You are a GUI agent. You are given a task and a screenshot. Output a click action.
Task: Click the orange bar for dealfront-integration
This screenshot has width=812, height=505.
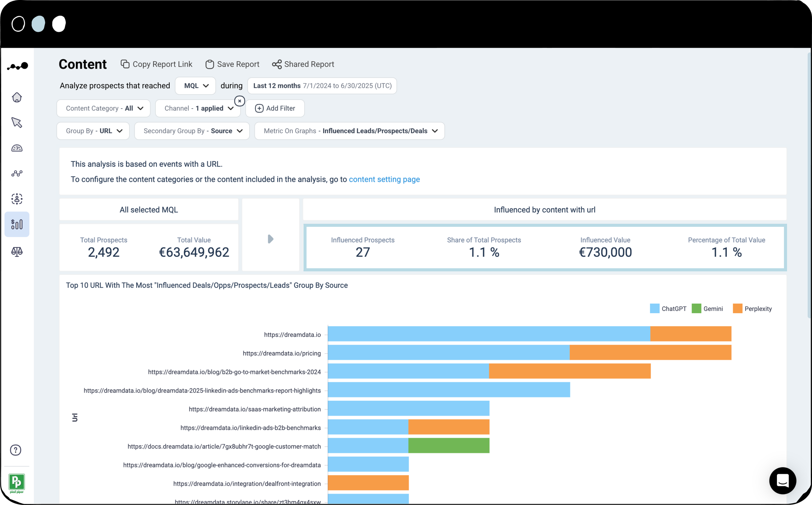pyautogui.click(x=368, y=483)
